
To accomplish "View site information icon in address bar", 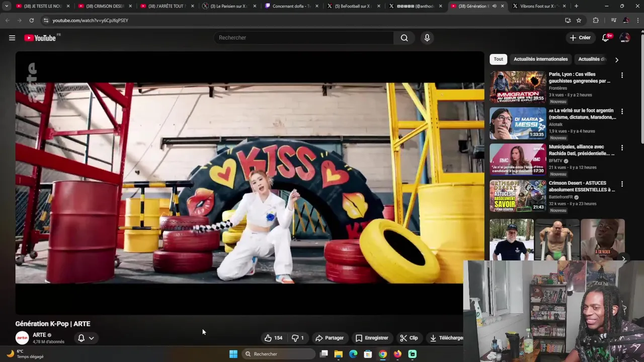I will tap(46, 20).
